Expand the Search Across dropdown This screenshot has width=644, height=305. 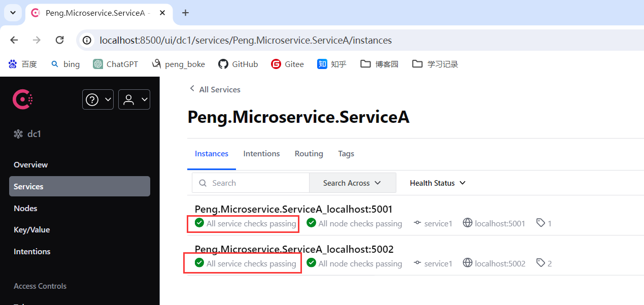point(352,183)
